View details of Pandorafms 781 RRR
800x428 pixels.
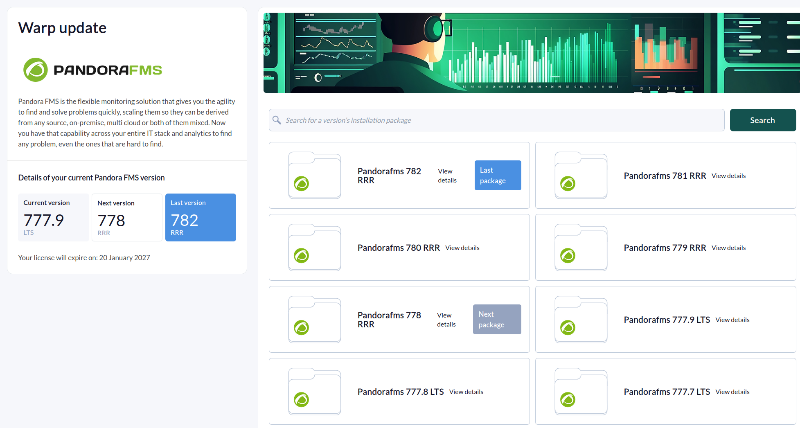coord(729,176)
